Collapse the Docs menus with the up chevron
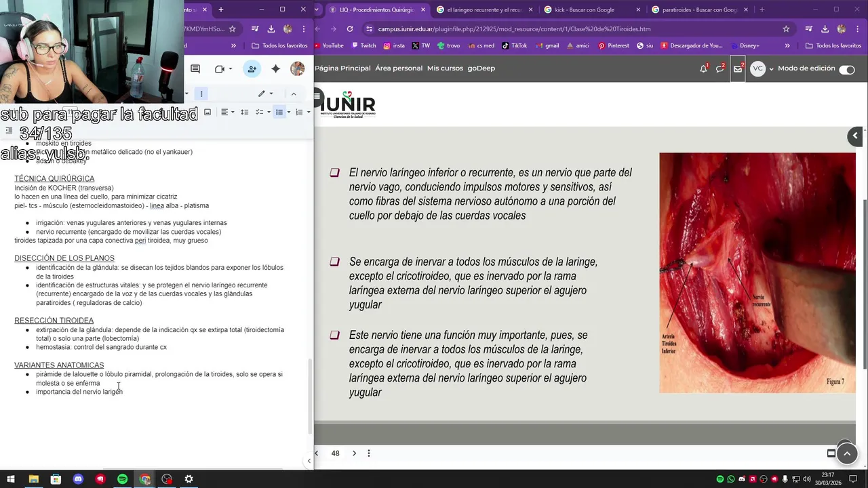This screenshot has height=488, width=868. click(294, 94)
